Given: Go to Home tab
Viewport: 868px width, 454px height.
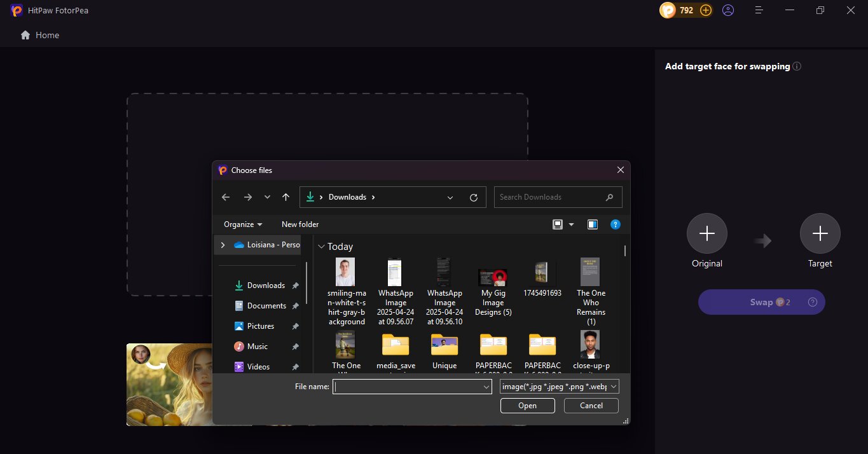Looking at the screenshot, I should click(x=40, y=35).
